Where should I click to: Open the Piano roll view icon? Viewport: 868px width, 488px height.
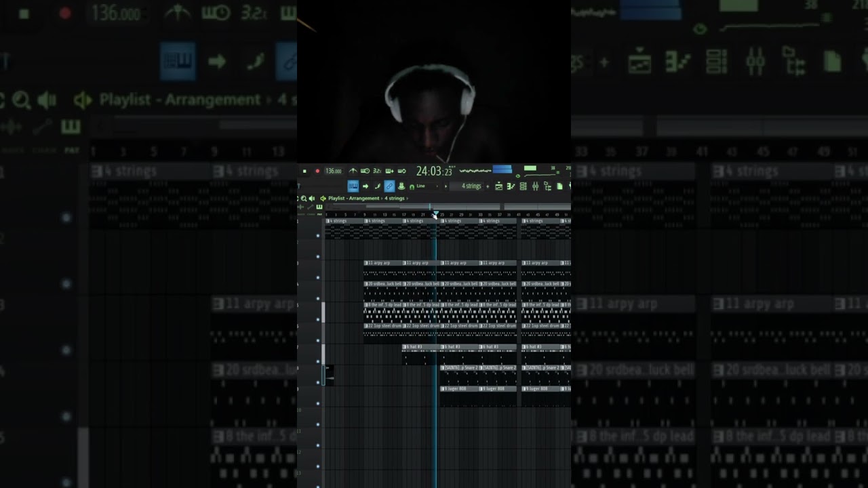point(511,186)
